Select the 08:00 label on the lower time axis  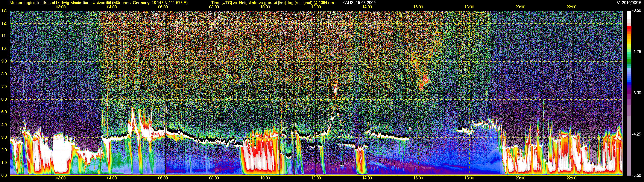214,178
